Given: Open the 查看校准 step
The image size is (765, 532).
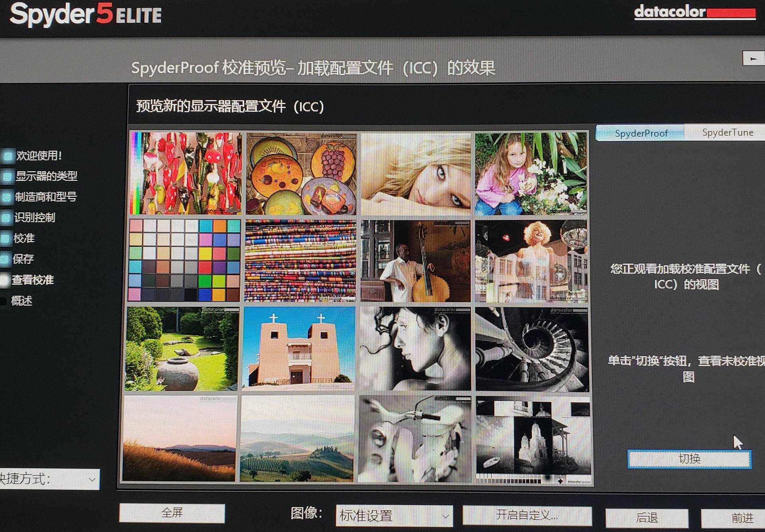Looking at the screenshot, I should (33, 280).
